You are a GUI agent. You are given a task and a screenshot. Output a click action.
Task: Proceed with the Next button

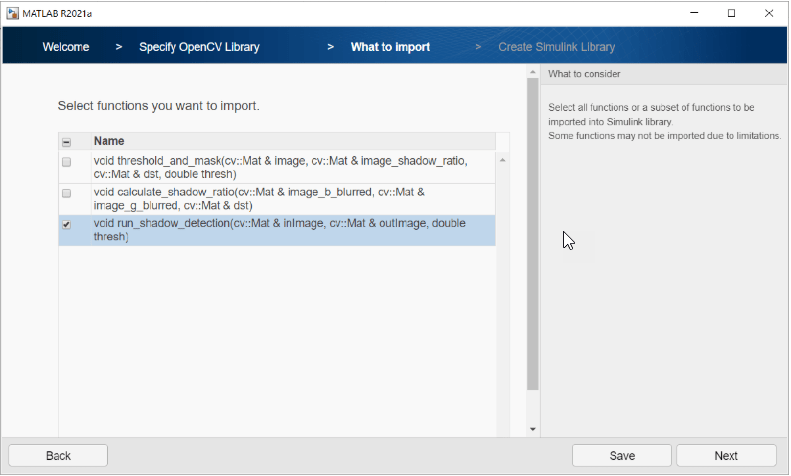[x=726, y=456]
